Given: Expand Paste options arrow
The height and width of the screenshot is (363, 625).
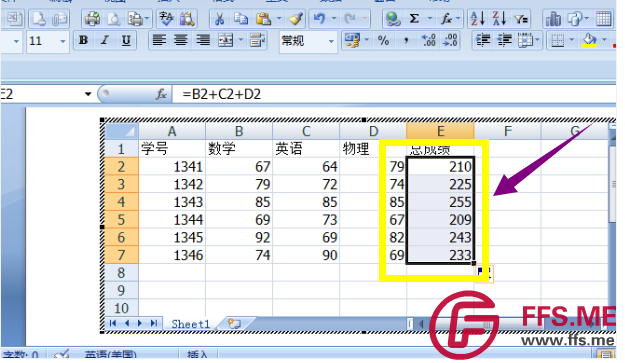Looking at the screenshot, I should click(x=279, y=18).
